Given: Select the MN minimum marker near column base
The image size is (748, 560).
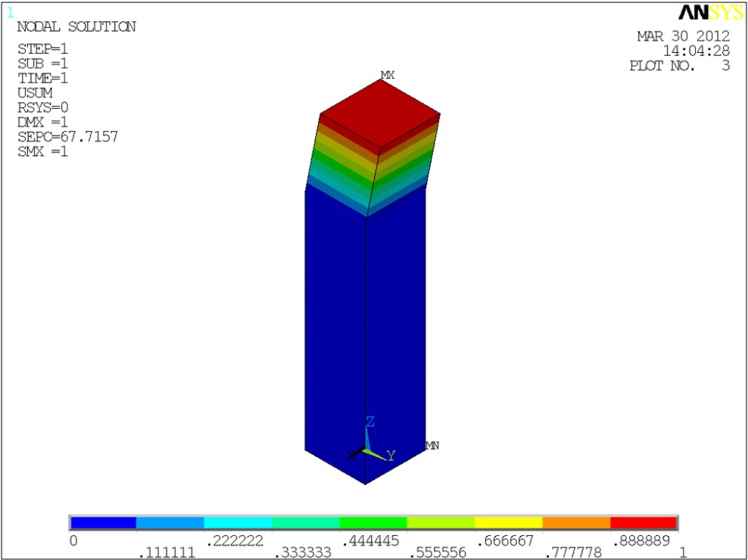Looking at the screenshot, I should pyautogui.click(x=432, y=446).
